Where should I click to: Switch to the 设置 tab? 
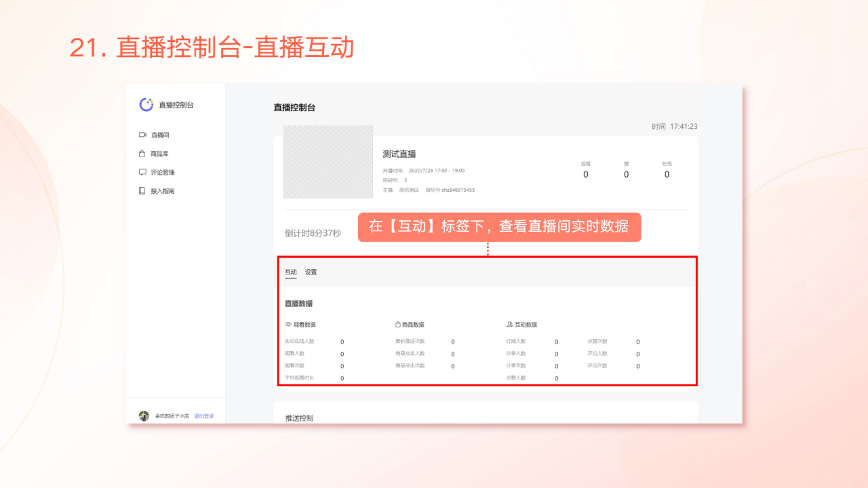pyautogui.click(x=311, y=272)
